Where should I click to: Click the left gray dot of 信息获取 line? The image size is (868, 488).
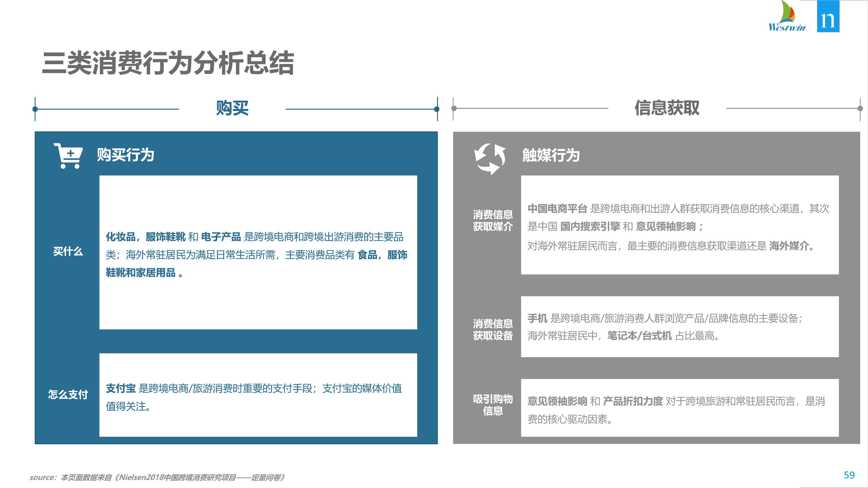coord(454,108)
